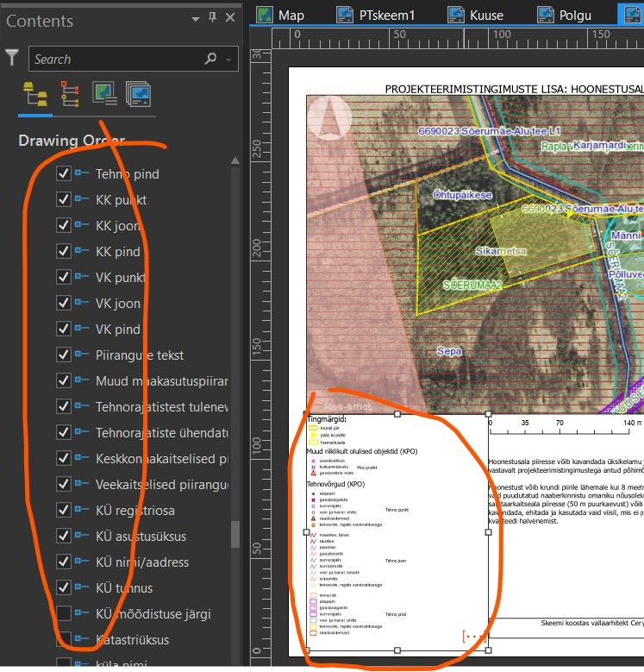Viewport: 644px width, 672px height.
Task: Open search options dropdown arrow
Action: click(x=228, y=60)
